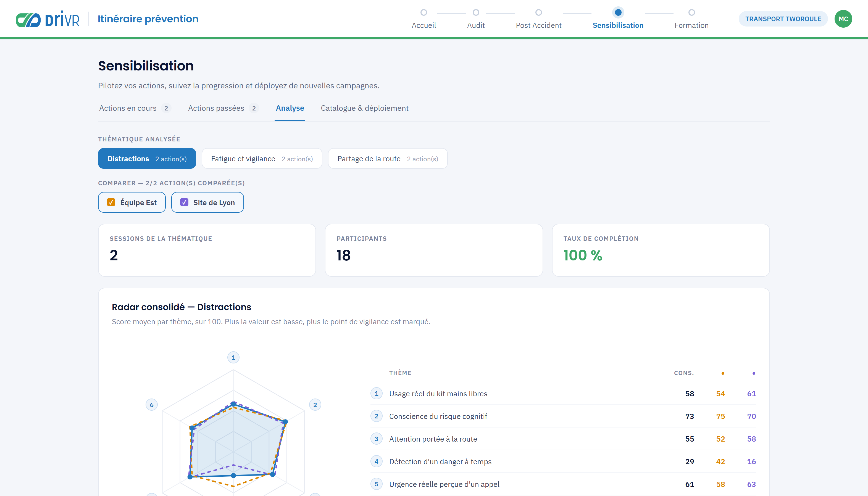This screenshot has width=868, height=496.
Task: Click the THÈME column header
Action: [x=400, y=373]
